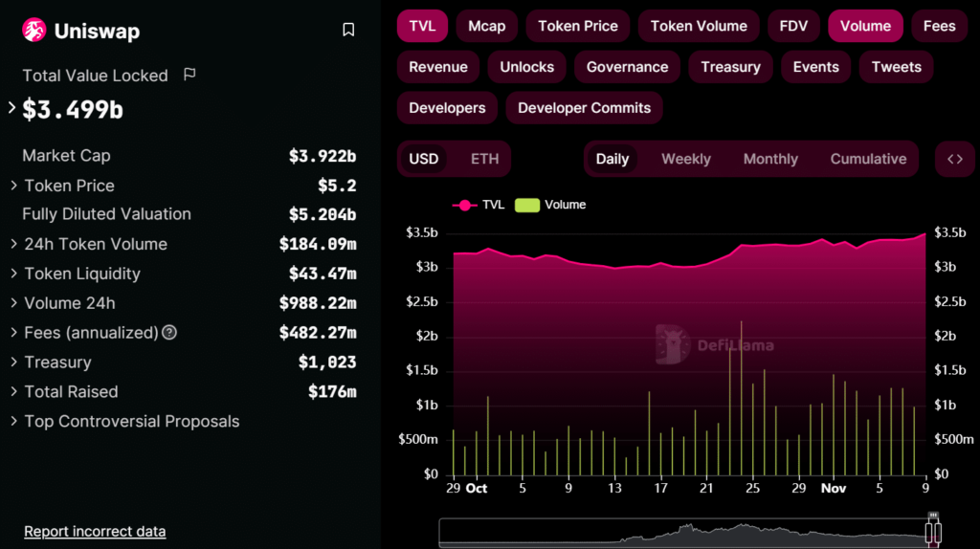This screenshot has height=549, width=980.
Task: Open the Report incorrect data link
Action: tap(95, 531)
